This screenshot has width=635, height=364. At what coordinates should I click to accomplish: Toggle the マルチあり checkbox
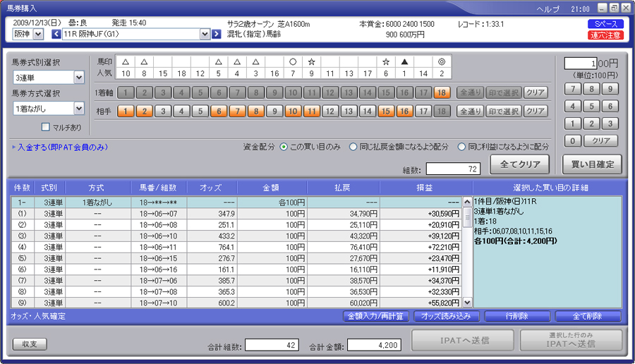point(46,127)
